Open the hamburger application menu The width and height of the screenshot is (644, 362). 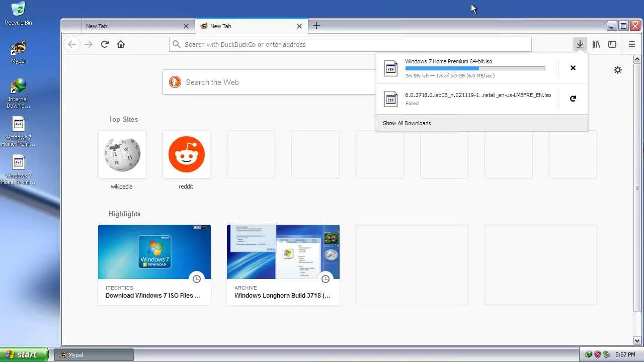pyautogui.click(x=632, y=44)
